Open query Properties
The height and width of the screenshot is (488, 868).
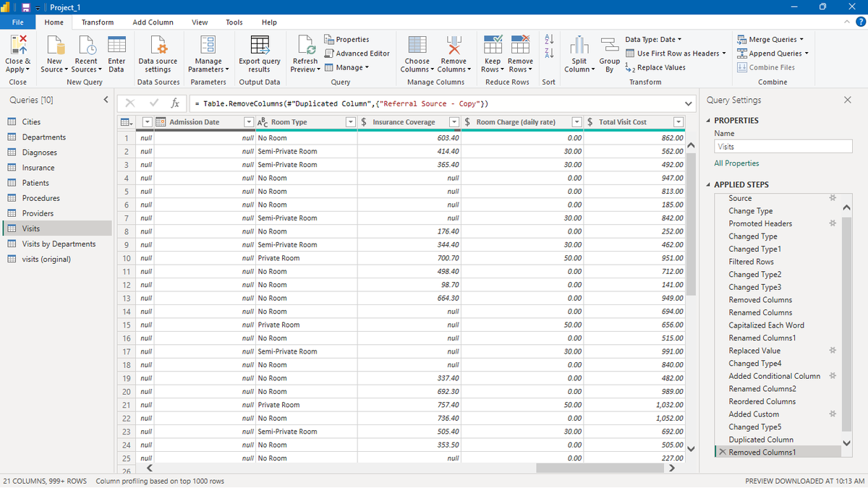click(x=346, y=40)
